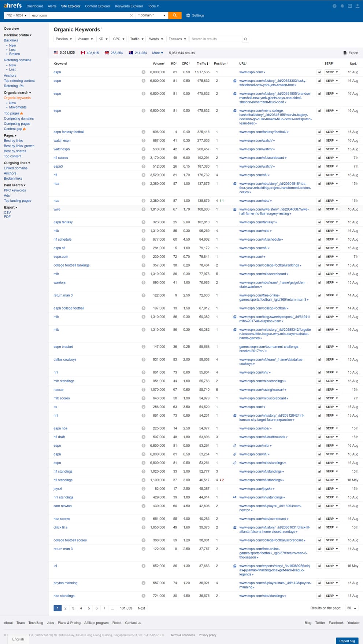
Task: Collapse Outgoing links section
Action: point(17,163)
